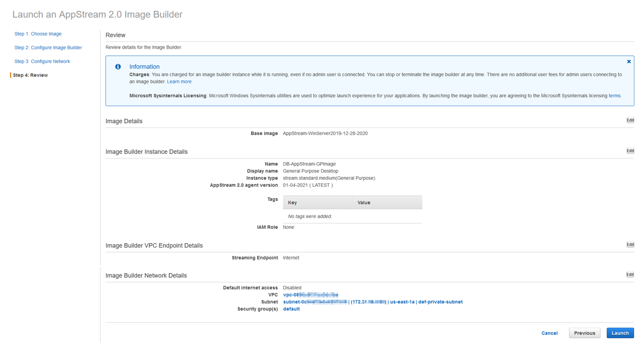Click Edit next to Image Details
This screenshot has width=644, height=349.
(x=630, y=120)
